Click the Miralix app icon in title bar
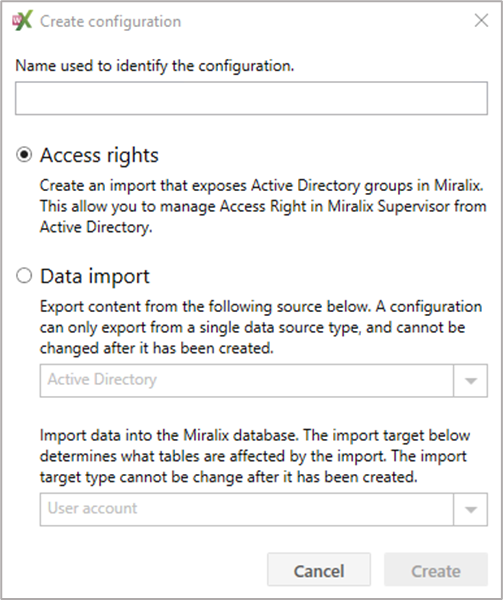 click(22, 20)
